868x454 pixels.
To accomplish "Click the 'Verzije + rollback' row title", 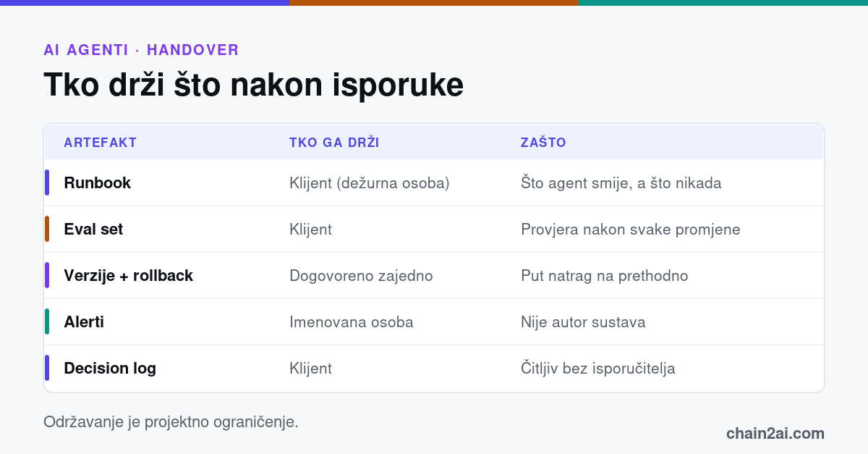I will pyautogui.click(x=129, y=276).
